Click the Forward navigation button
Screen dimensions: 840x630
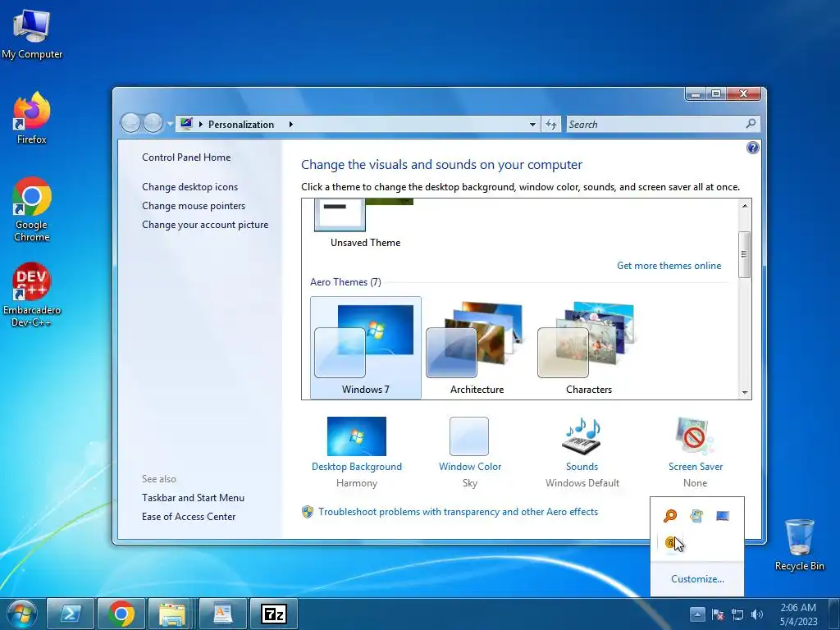153,123
